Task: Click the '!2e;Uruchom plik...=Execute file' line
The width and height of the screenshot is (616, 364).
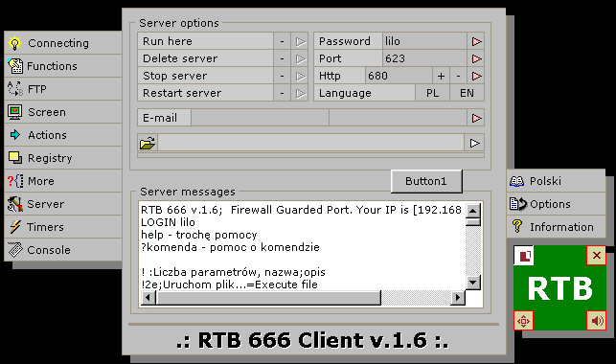Action: click(x=229, y=284)
